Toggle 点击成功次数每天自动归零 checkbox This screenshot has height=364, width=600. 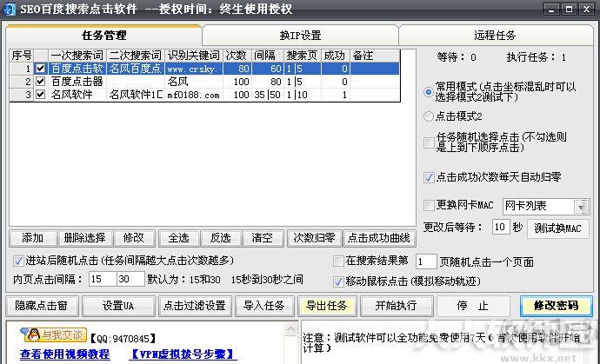coord(429,177)
